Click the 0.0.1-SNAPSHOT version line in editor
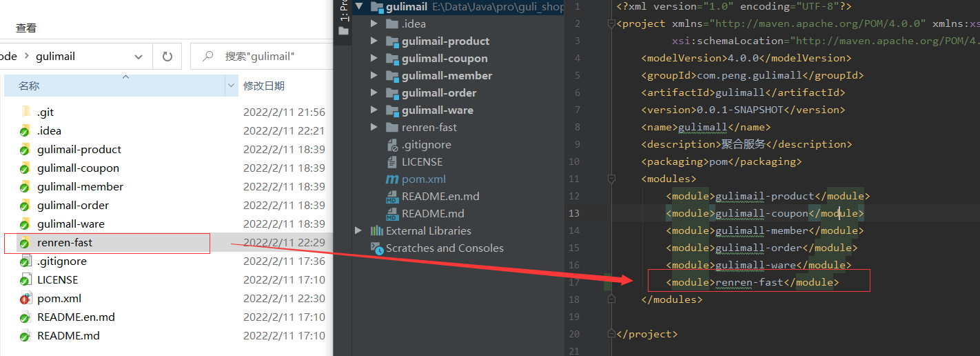This screenshot has height=356, width=980. 743,110
